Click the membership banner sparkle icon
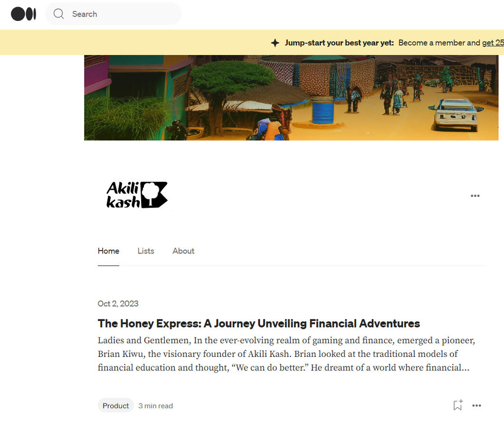Viewport: 504px width, 431px height. [275, 43]
